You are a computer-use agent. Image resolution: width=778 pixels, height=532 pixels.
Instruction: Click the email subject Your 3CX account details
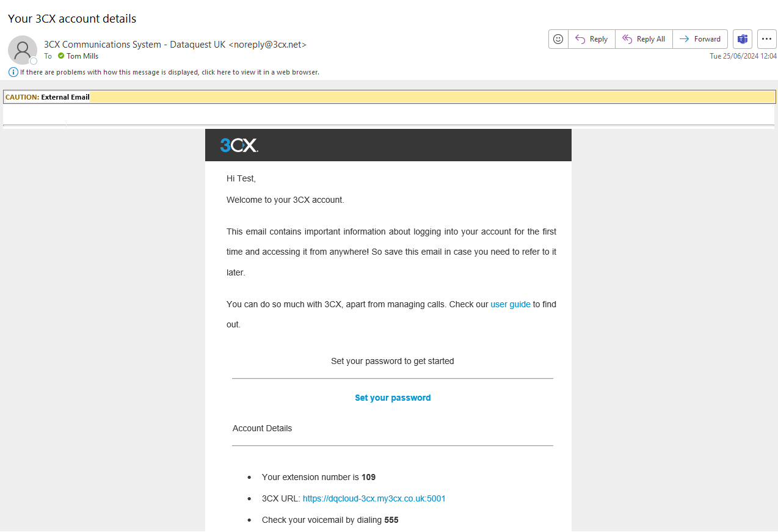tap(72, 18)
